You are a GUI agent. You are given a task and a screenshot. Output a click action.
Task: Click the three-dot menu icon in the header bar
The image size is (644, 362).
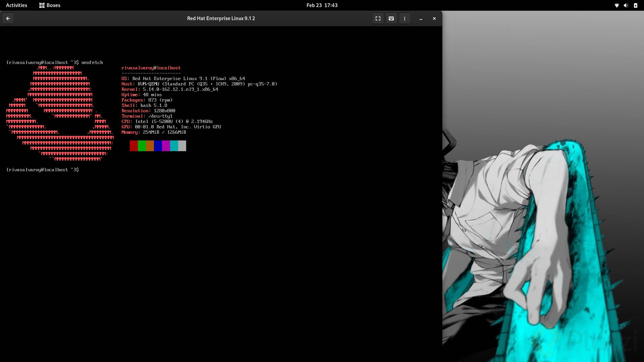click(405, 18)
